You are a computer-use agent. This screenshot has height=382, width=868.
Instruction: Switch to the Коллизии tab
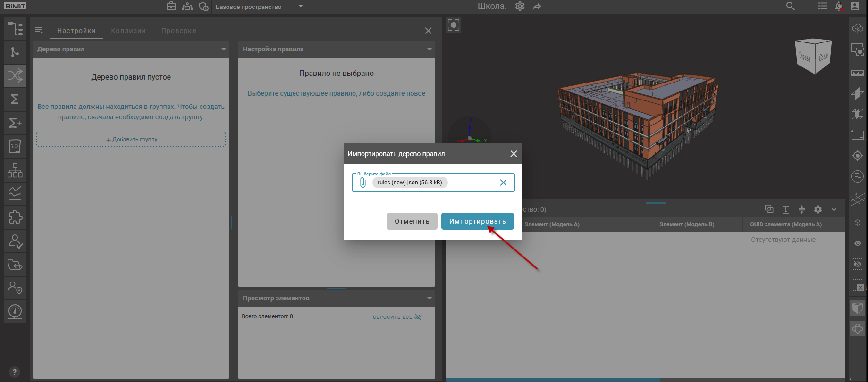coord(128,31)
